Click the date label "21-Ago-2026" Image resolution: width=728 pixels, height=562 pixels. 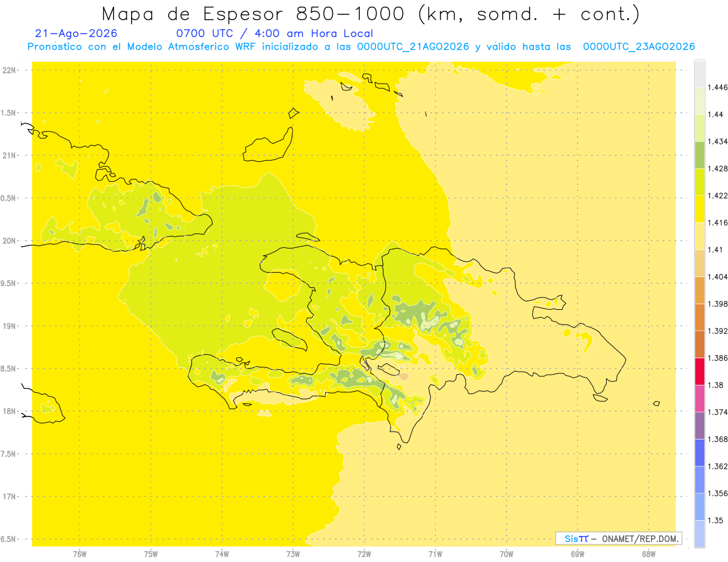coord(76,34)
